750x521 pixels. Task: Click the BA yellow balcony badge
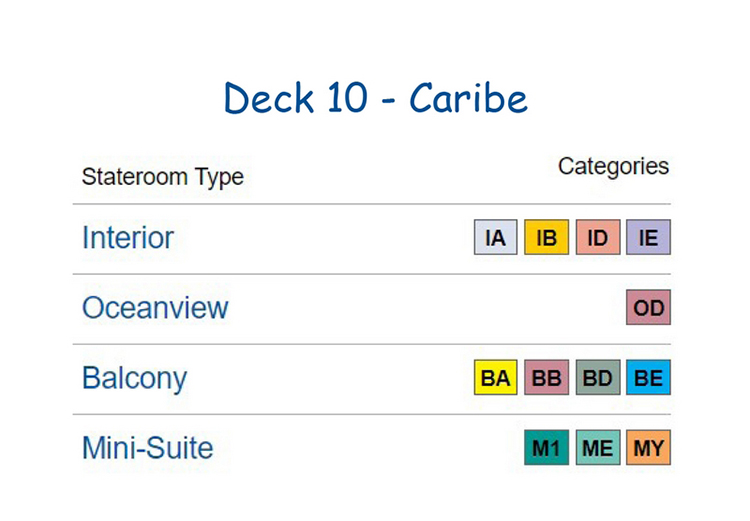[x=495, y=377]
